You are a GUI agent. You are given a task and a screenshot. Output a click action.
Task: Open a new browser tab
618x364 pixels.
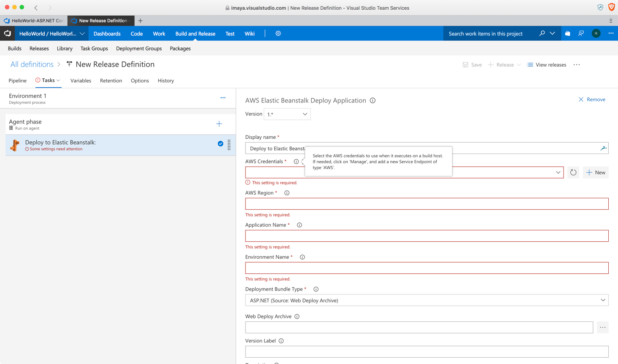[140, 21]
